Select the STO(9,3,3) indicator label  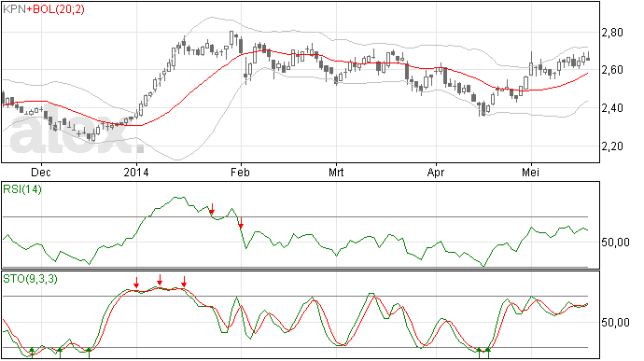coord(31,279)
